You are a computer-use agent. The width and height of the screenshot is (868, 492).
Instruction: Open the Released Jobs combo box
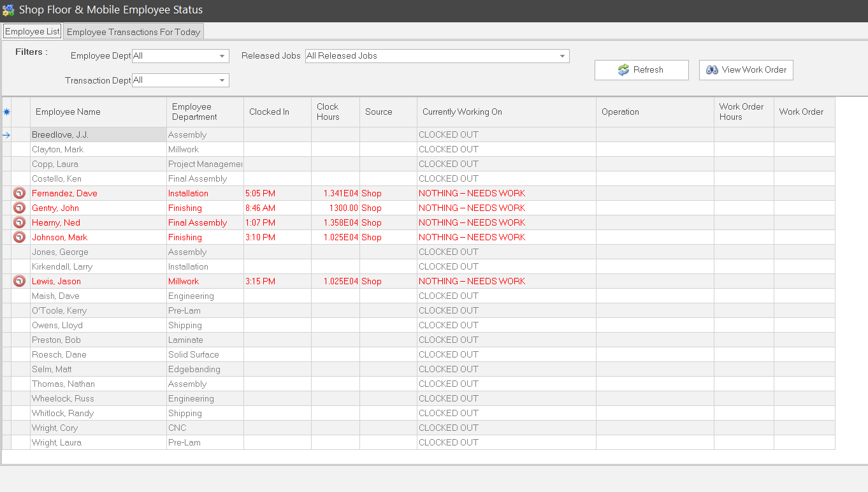(562, 56)
